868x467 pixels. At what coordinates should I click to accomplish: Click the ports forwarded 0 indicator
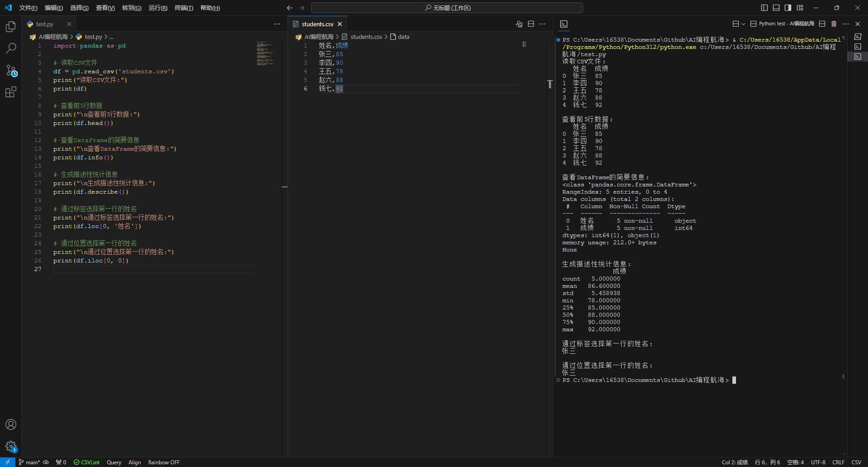61,462
